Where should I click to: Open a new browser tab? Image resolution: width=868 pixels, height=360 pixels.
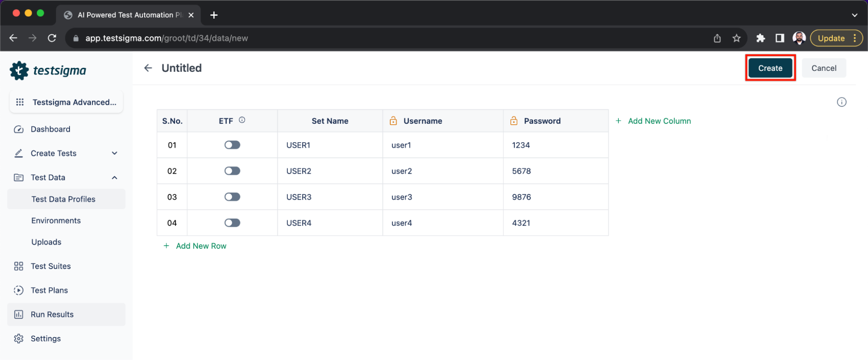[x=214, y=15]
